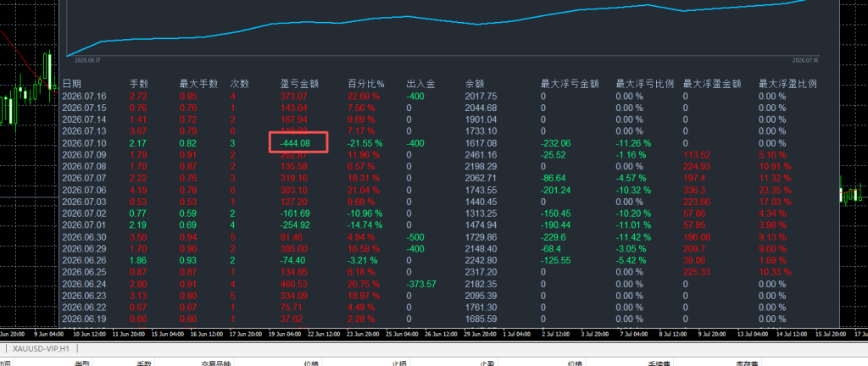Click the floating loss value -232.06
Image resolution: width=868 pixels, height=366 pixels.
point(556,143)
